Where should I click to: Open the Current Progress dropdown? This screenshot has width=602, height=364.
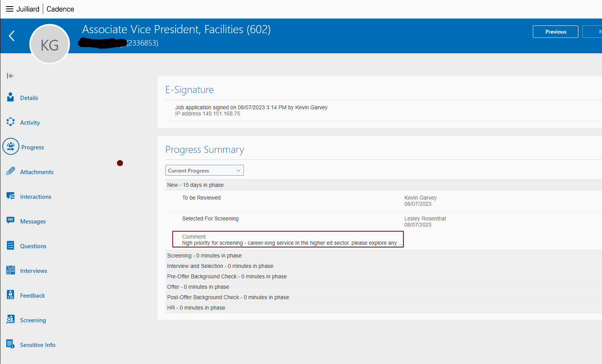pos(204,170)
